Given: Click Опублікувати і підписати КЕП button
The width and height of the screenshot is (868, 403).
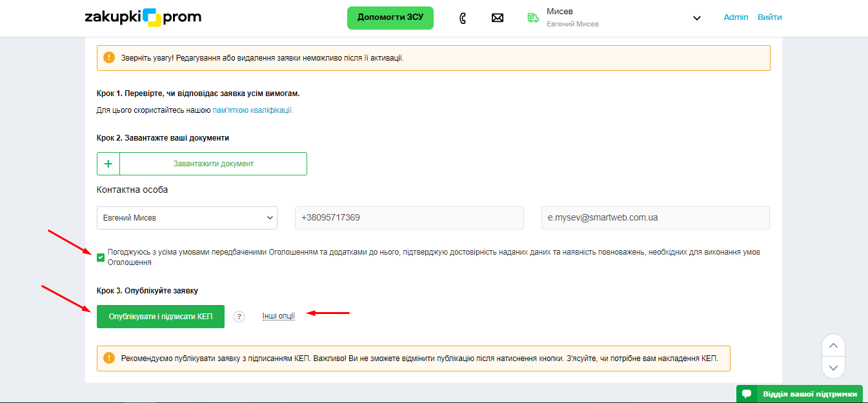Looking at the screenshot, I should [161, 317].
